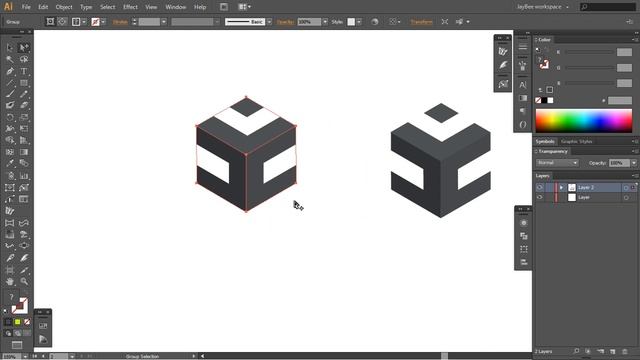Toggle visibility eye of bottom Layer
The width and height of the screenshot is (640, 360).
(540, 198)
